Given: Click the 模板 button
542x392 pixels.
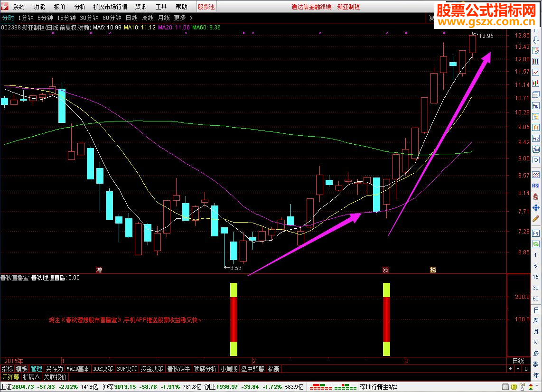Looking at the screenshot, I should pos(22,369).
